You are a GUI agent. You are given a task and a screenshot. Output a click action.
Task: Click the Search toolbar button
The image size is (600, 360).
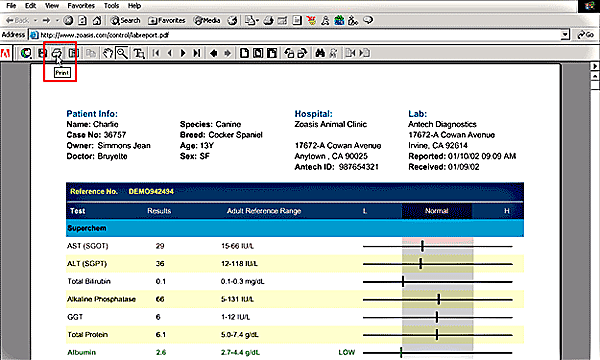[x=126, y=20]
